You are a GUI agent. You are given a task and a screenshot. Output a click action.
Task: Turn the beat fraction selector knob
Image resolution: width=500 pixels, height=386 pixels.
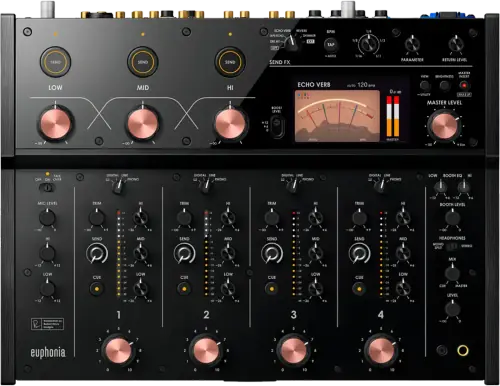[x=369, y=45]
